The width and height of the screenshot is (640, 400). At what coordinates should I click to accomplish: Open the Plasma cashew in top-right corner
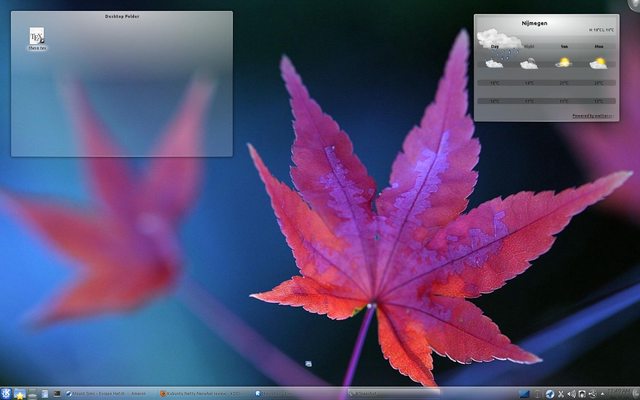pyautogui.click(x=634, y=4)
